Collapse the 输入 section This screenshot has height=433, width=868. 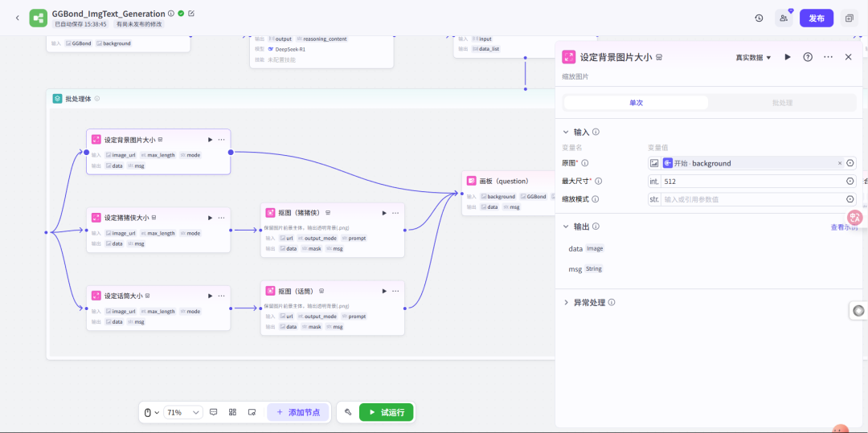[x=565, y=133]
